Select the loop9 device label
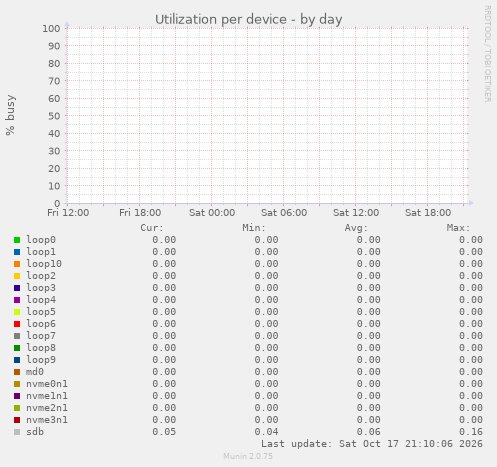497x467 pixels. click(41, 360)
